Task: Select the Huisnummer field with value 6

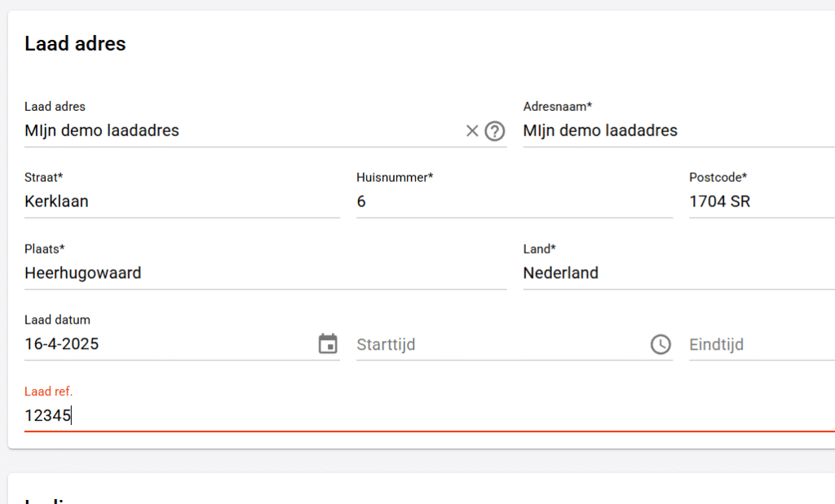Action: pos(515,201)
